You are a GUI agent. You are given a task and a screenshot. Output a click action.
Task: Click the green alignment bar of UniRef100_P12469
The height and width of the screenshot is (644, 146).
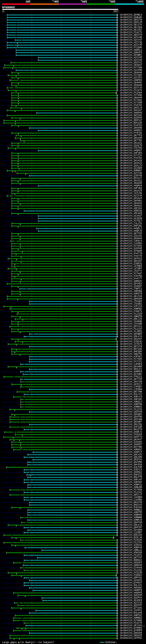(64, 93)
